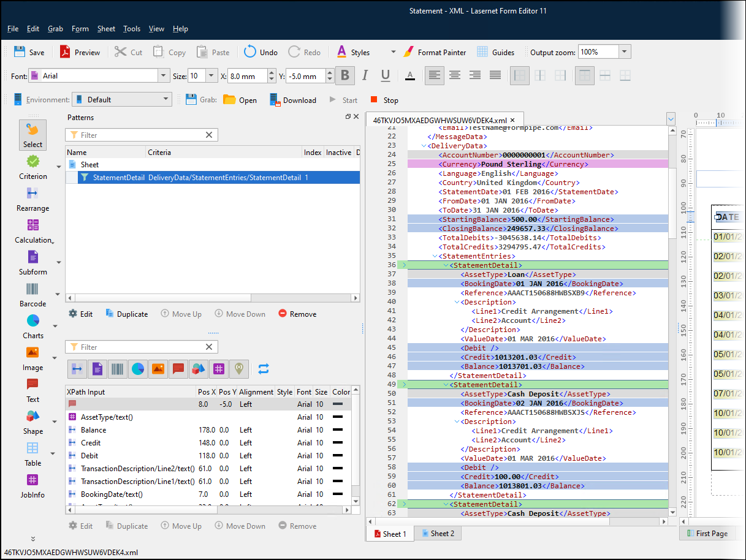Filter list by JobInfo objects icon
The width and height of the screenshot is (746, 560).
pyautogui.click(x=219, y=369)
